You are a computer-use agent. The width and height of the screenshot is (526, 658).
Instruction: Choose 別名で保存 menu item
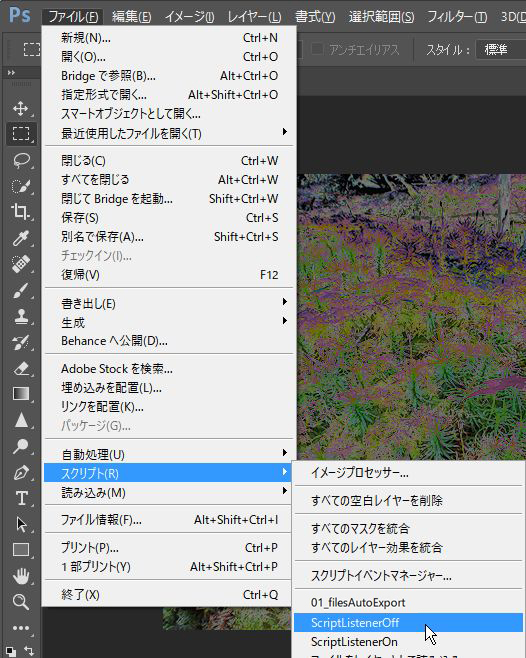[170, 237]
